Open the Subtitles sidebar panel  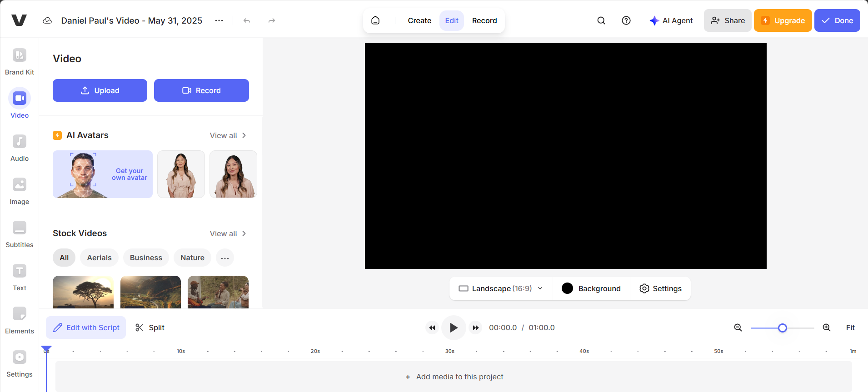click(x=20, y=234)
